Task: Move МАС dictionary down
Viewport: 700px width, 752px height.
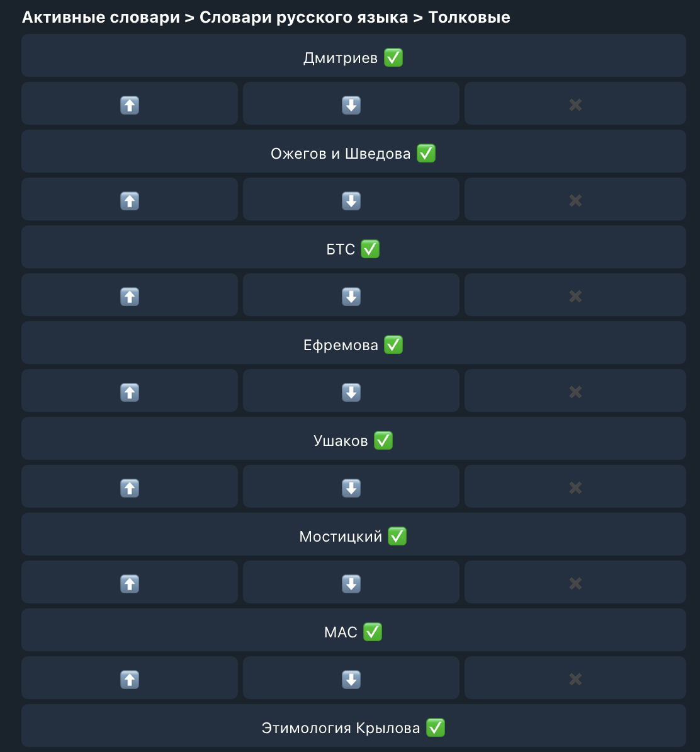Action: 351,679
